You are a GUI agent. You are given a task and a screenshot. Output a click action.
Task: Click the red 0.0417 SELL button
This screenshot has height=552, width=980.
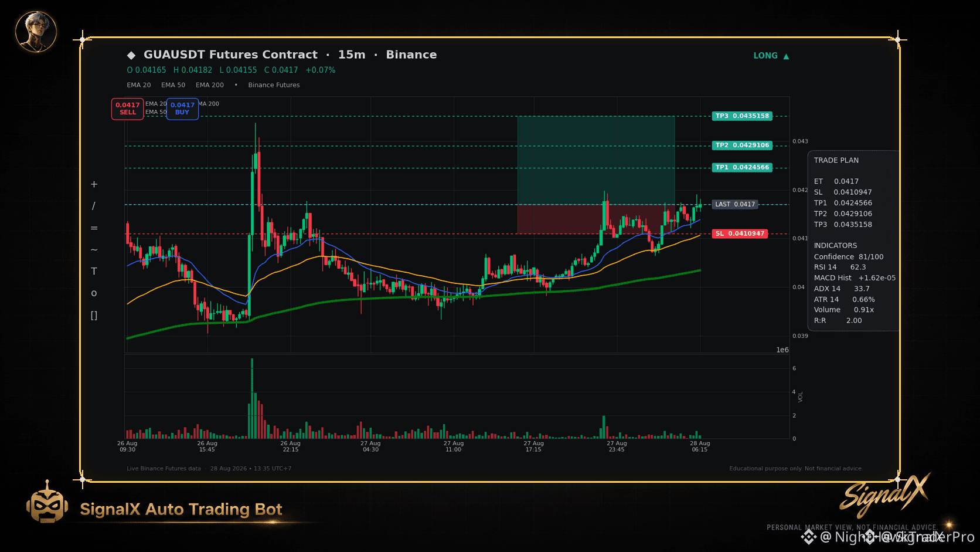click(x=128, y=109)
